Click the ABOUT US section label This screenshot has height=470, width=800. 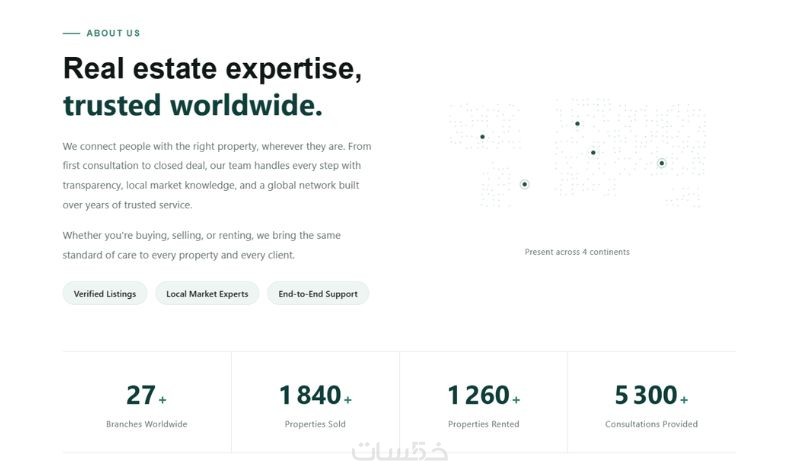pyautogui.click(x=113, y=33)
